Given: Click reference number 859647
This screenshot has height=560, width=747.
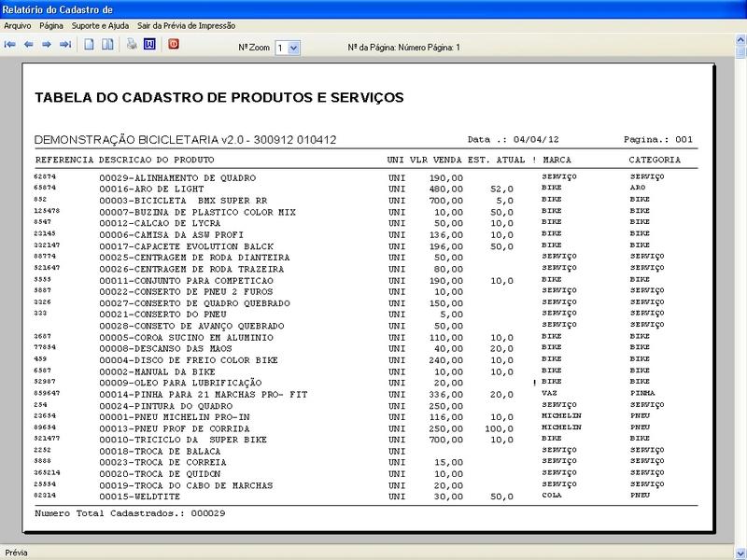Looking at the screenshot, I should 47,393.
